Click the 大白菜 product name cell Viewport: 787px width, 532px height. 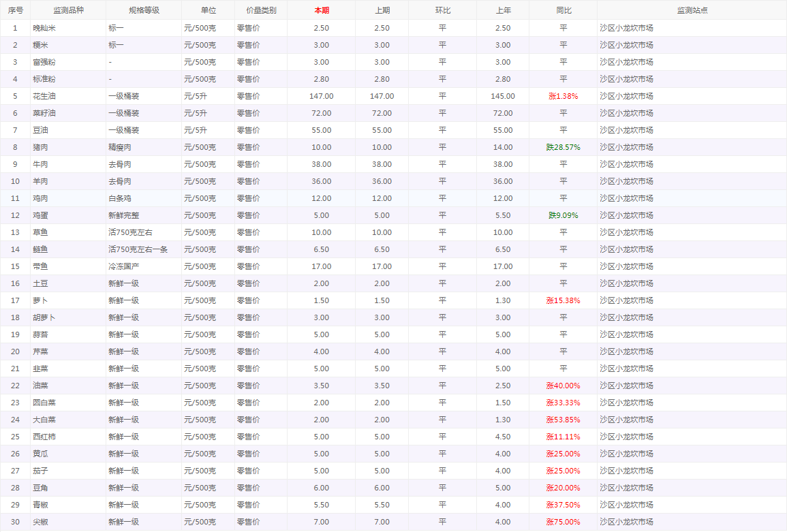44,420
